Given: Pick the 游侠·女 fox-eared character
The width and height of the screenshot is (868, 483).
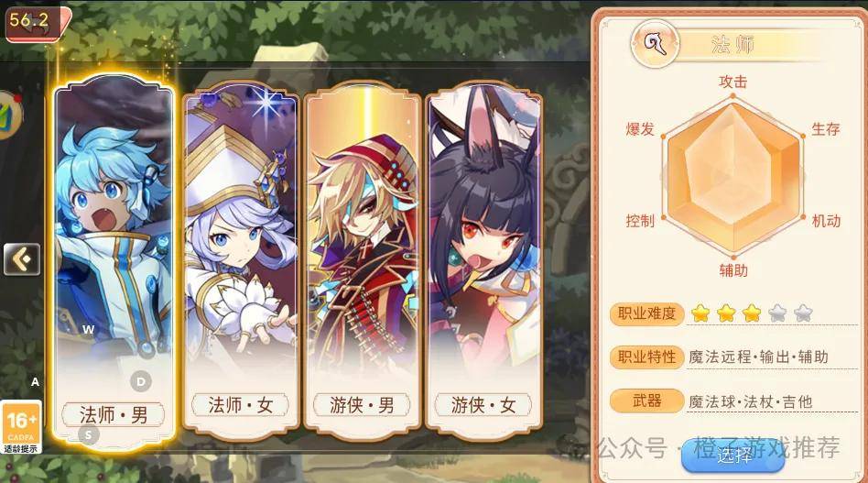Looking at the screenshot, I should point(483,261).
